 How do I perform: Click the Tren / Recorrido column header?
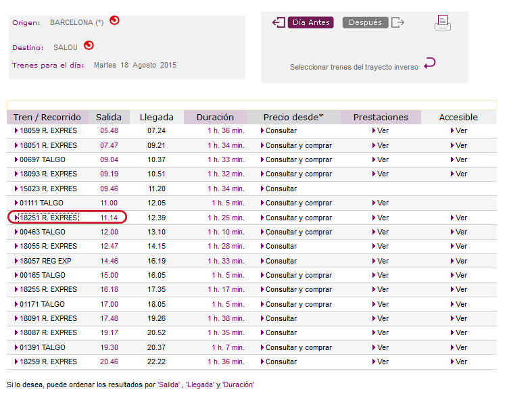(x=47, y=118)
